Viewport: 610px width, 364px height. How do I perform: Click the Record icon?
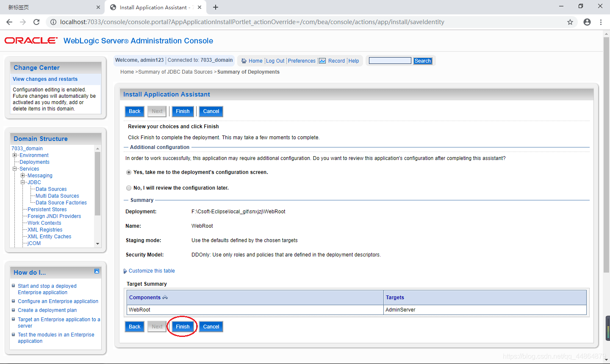pyautogui.click(x=322, y=61)
